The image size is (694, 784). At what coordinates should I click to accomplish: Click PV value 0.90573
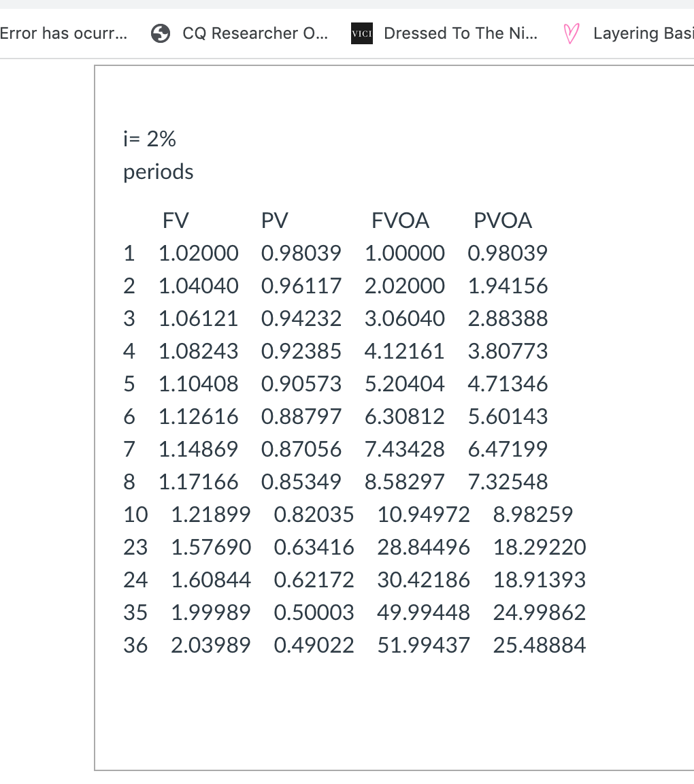301,384
